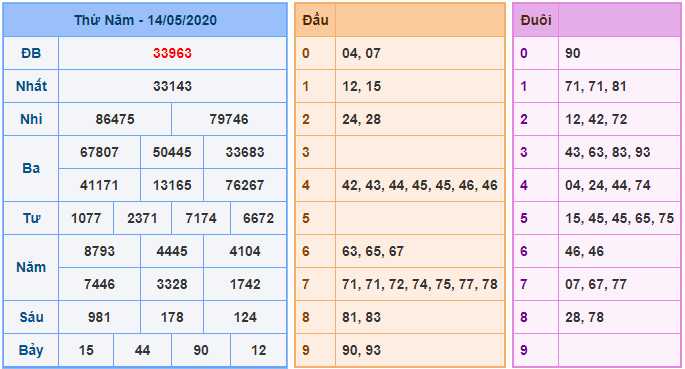Click the 'Bảy' row label
685x369 pixels.
31,350
